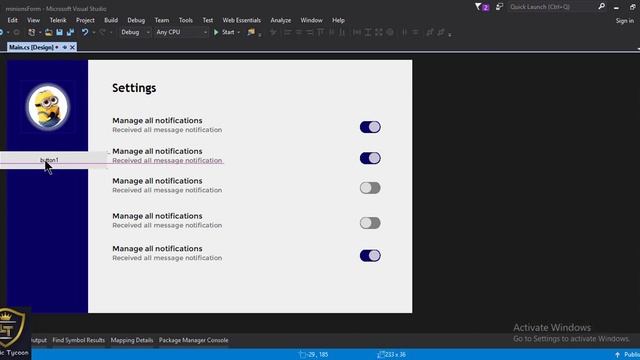The width and height of the screenshot is (640, 360).
Task: Click the "29, 185" position in status bar
Action: (318, 355)
